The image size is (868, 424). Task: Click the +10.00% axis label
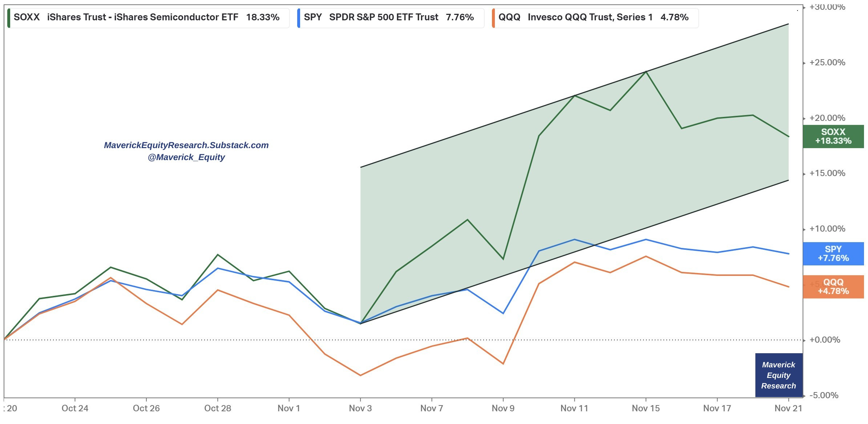click(x=827, y=229)
